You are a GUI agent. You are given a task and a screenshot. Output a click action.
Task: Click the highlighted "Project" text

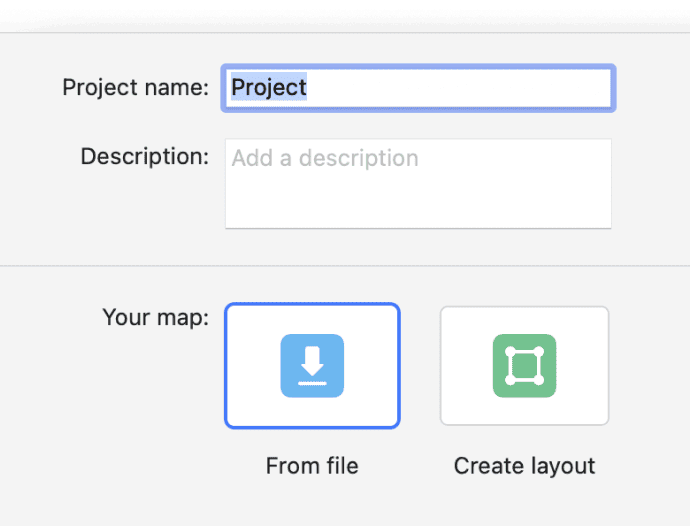coord(269,87)
